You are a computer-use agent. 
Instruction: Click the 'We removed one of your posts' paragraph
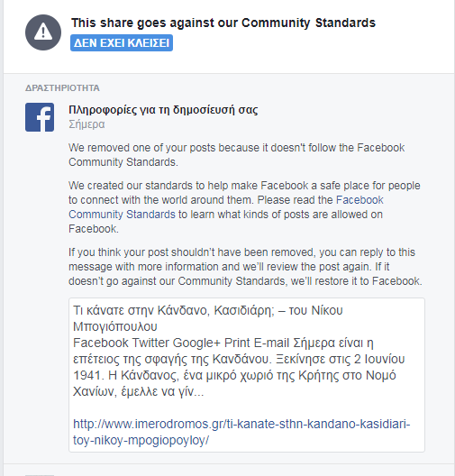(237, 155)
